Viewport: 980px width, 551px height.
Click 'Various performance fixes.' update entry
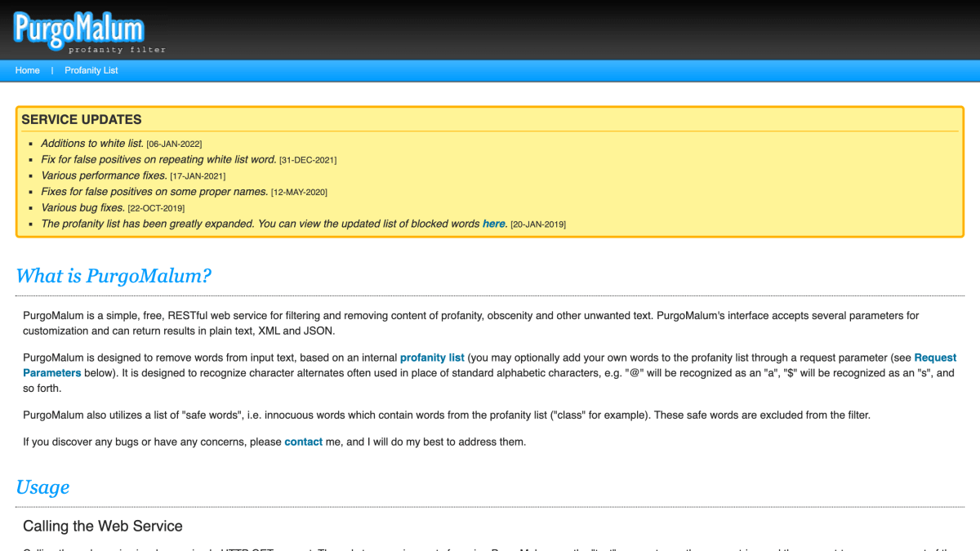tap(104, 176)
